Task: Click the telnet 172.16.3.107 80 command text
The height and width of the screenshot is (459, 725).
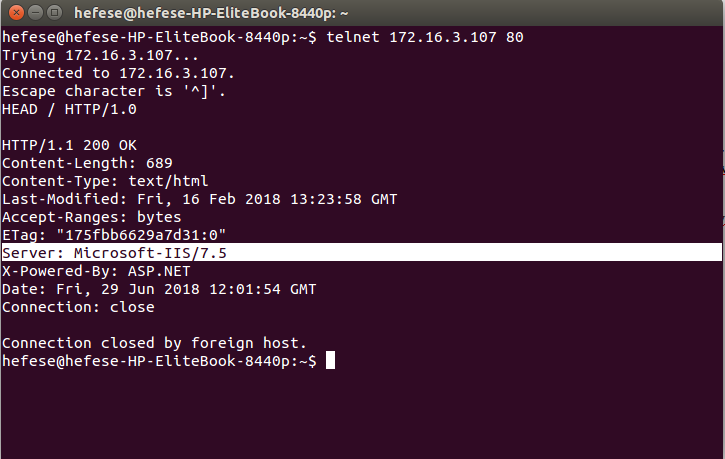Action: 425,37
